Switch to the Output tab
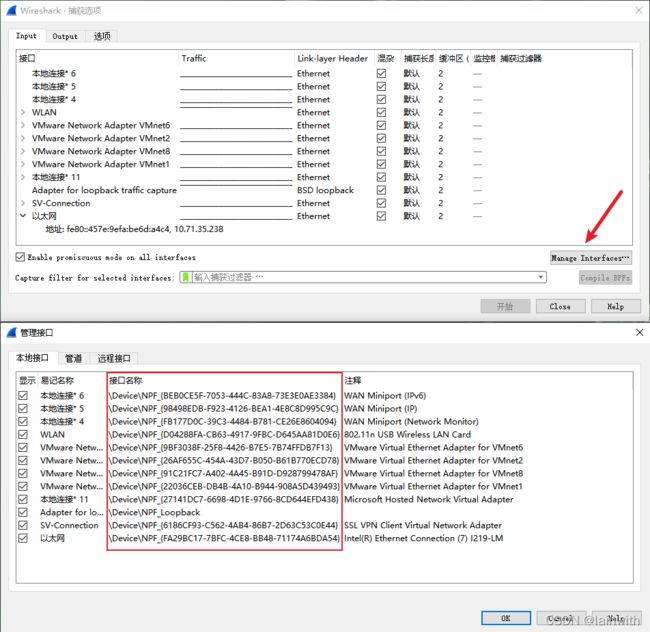The width and height of the screenshot is (650, 632). click(x=65, y=36)
